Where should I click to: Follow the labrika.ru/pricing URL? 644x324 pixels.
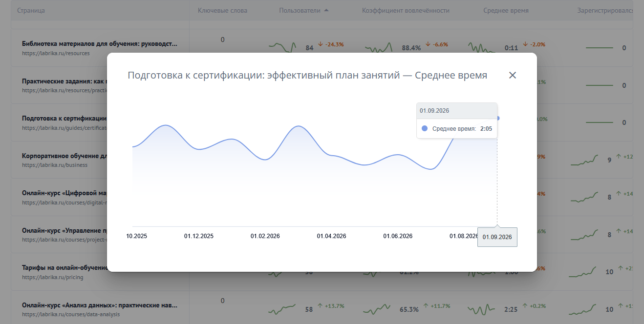53,277
